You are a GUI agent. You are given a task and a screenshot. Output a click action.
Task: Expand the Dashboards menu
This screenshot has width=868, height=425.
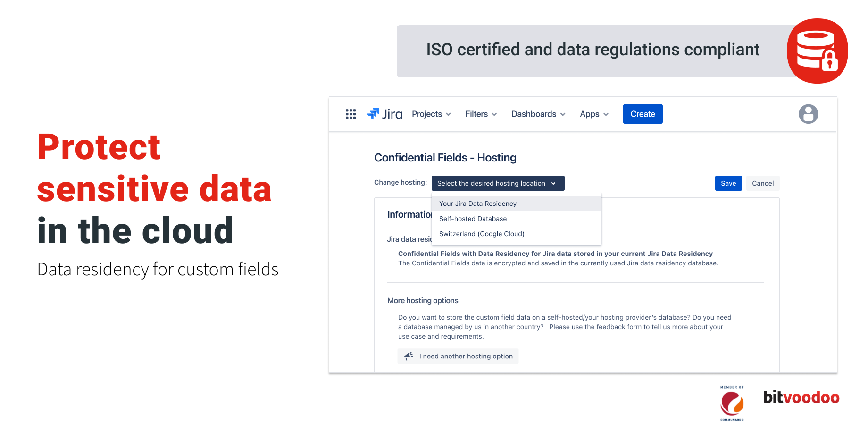[538, 114]
